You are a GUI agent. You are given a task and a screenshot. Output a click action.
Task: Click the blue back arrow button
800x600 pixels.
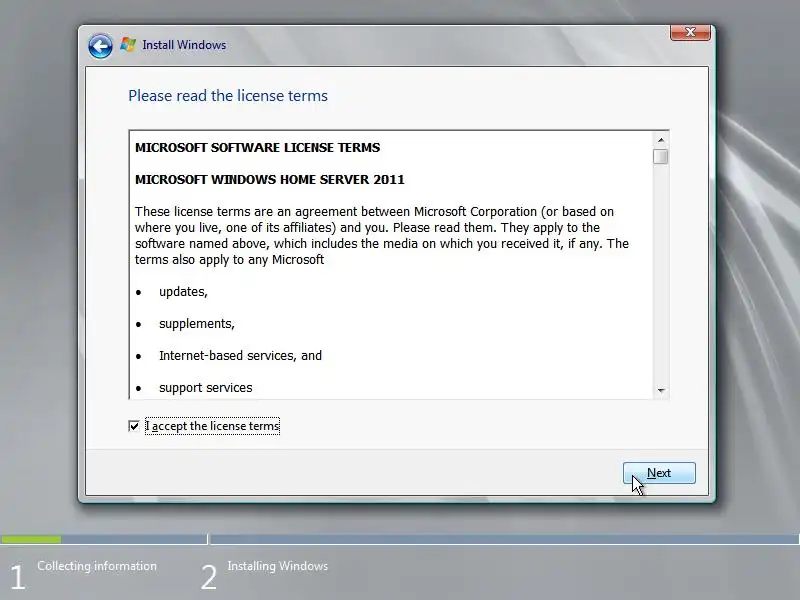click(100, 46)
